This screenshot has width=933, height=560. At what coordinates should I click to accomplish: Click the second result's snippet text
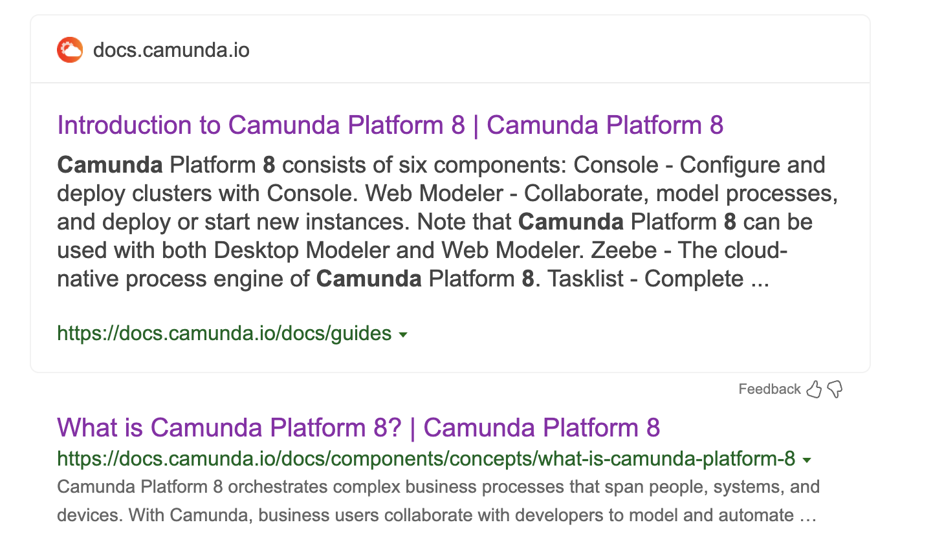pos(388,501)
